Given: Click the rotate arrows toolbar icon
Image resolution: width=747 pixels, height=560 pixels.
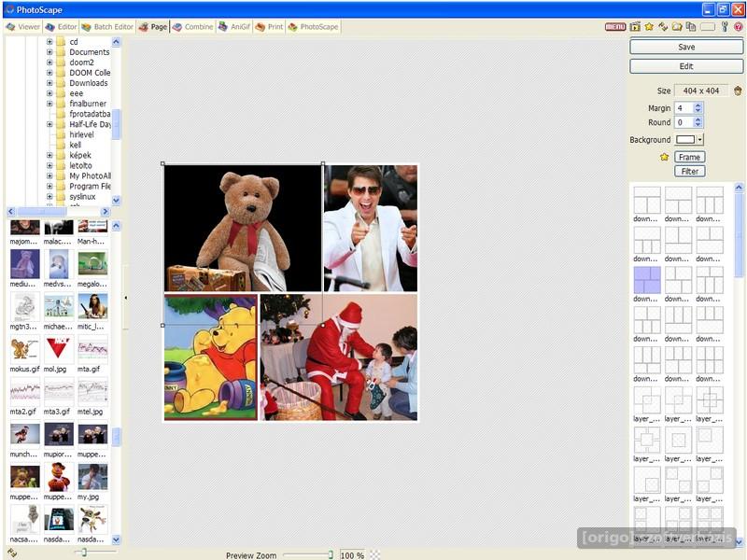Looking at the screenshot, I should click(663, 27).
